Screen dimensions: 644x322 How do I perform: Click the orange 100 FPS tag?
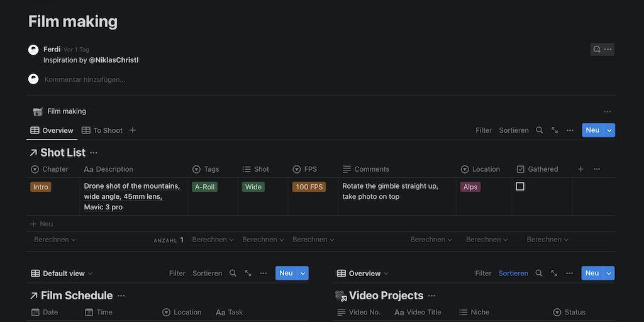[309, 187]
